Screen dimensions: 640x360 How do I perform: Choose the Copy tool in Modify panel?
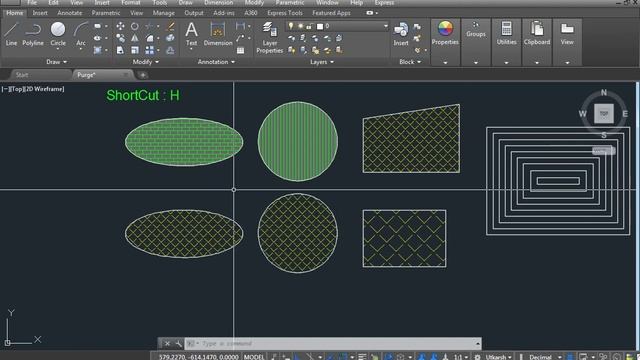(120, 38)
